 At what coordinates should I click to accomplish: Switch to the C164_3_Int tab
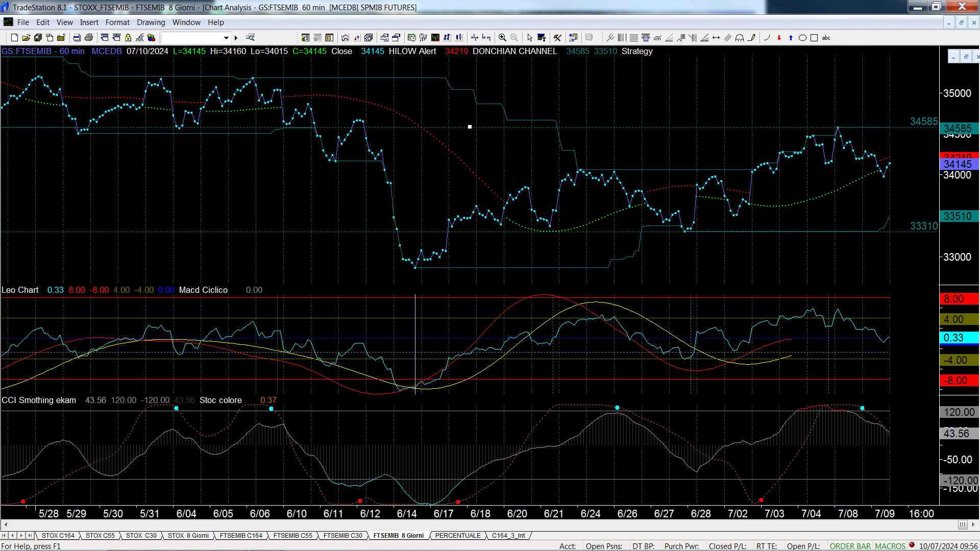508,536
